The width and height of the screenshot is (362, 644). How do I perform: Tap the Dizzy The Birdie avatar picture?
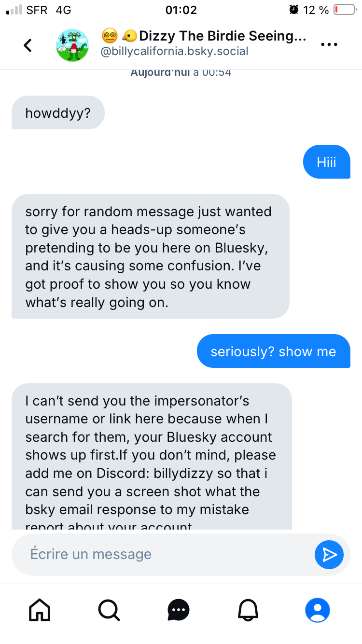coord(72,45)
